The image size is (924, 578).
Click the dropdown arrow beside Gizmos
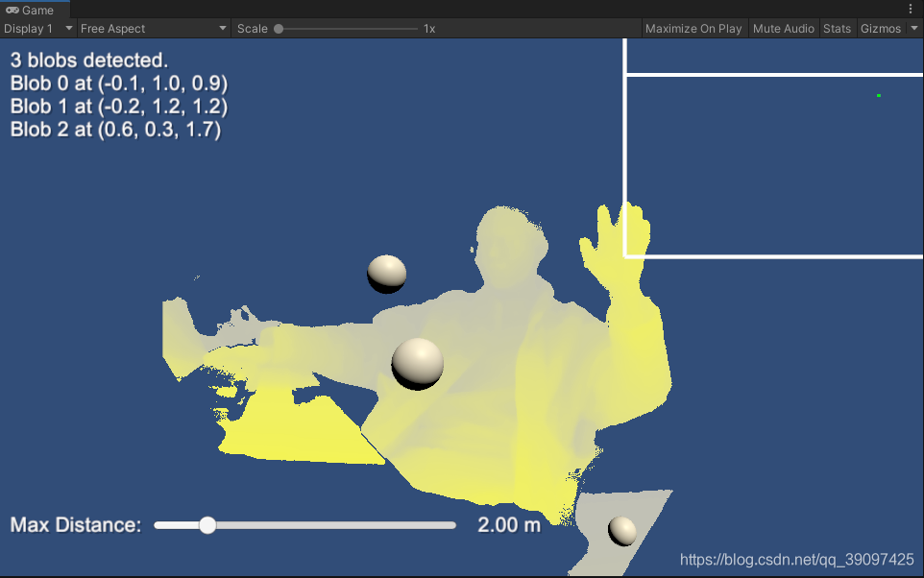[914, 28]
